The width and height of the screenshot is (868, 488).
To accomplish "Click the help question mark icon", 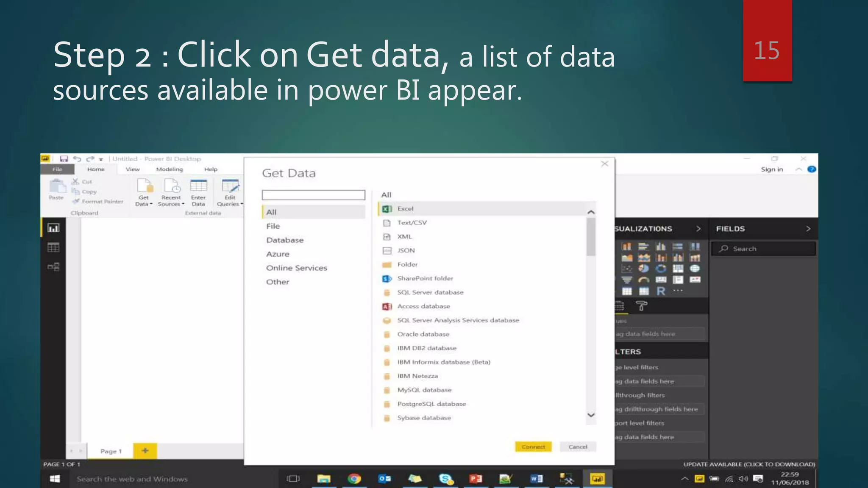I will 812,169.
